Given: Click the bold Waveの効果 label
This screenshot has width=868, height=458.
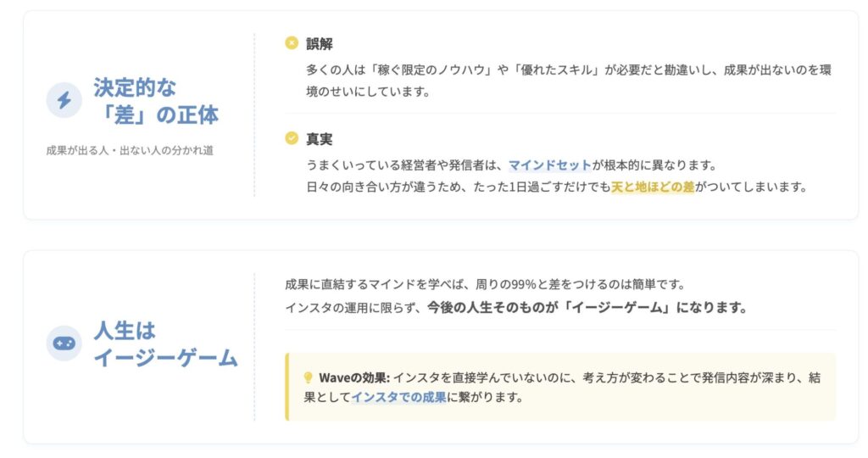Looking at the screenshot, I should point(354,377).
